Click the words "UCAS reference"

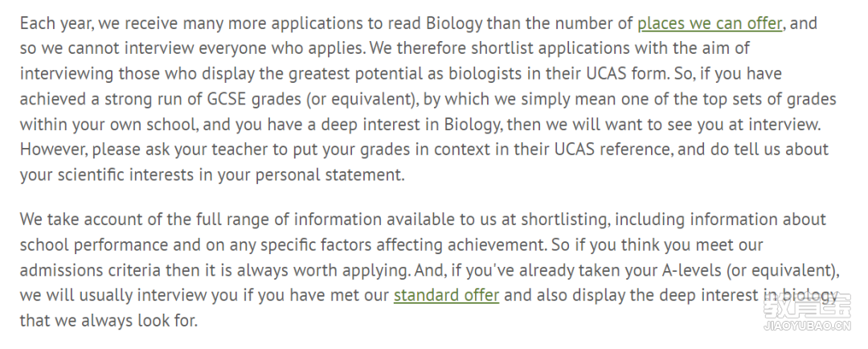[611, 150]
